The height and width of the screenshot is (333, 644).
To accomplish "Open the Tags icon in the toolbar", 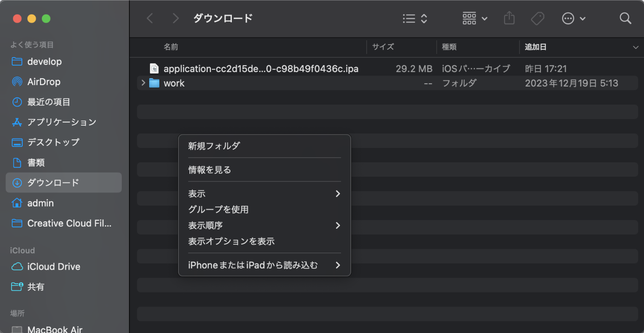I will [538, 18].
